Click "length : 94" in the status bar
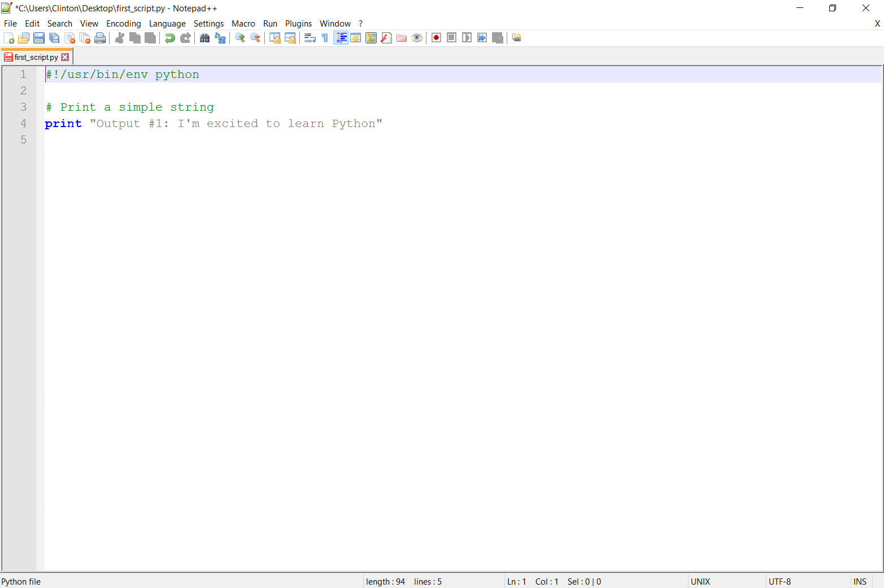The width and height of the screenshot is (884, 588). (x=385, y=582)
